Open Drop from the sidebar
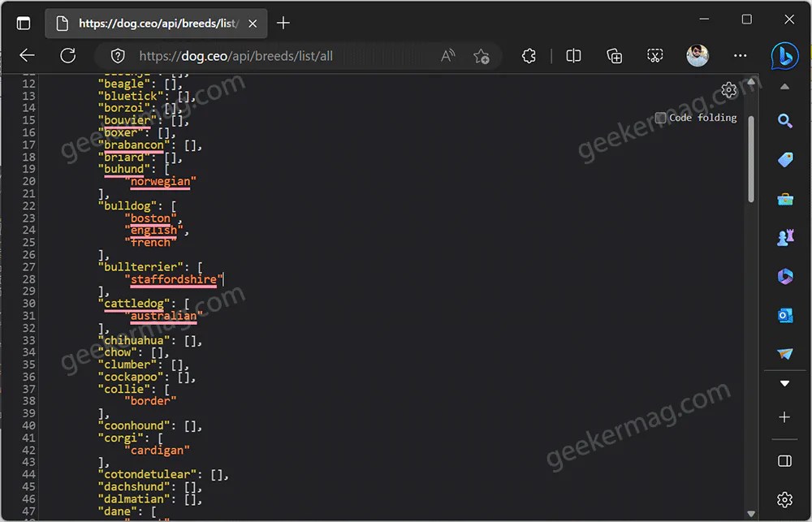This screenshot has height=522, width=812. point(784,353)
